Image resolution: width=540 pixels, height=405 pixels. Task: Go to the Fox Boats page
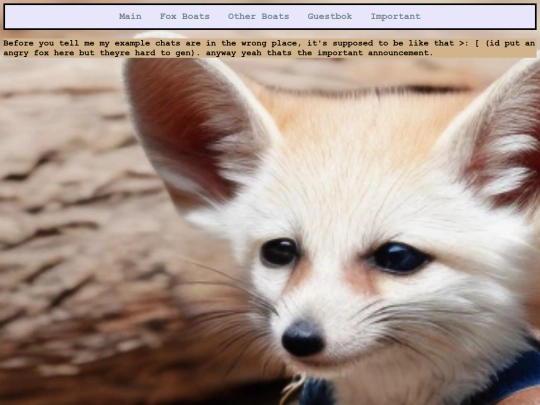(x=185, y=16)
